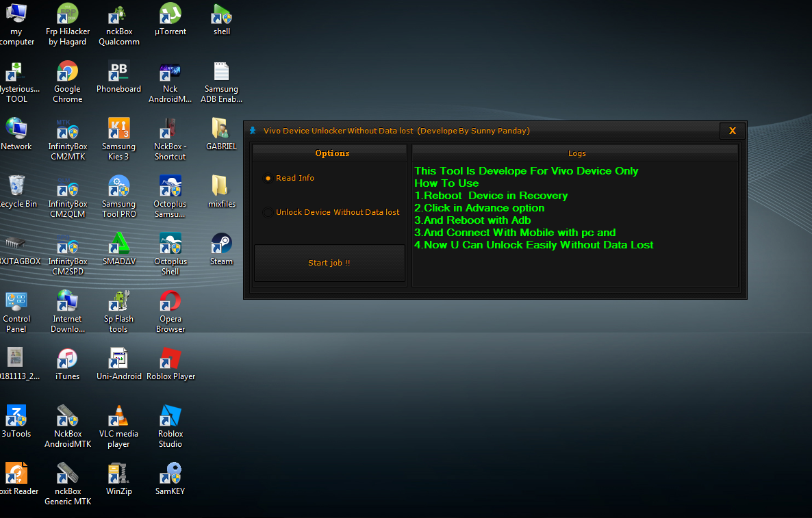Open the shell shortcut icon

tap(222, 19)
